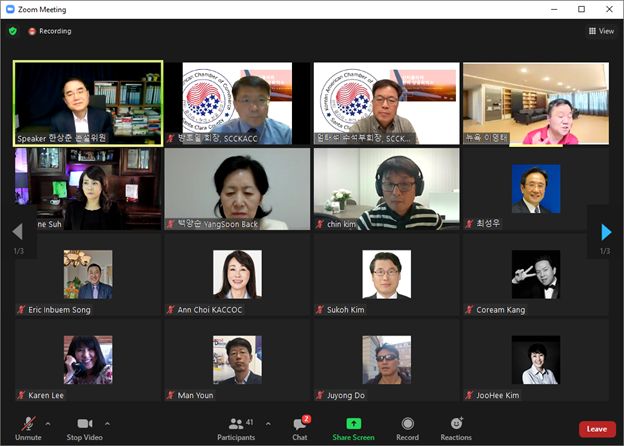Viewport: 624px width, 446px height.
Task: Expand video options arrow beside Stop Video
Action: point(108,424)
